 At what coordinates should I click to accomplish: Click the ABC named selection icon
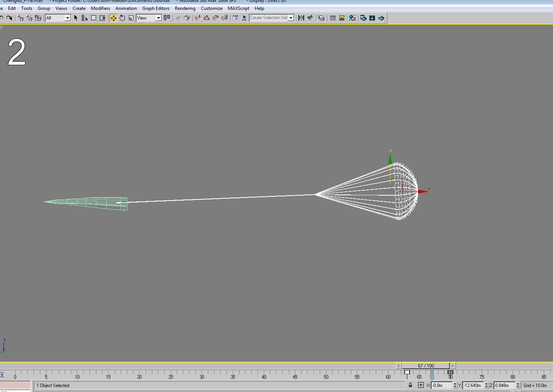244,18
